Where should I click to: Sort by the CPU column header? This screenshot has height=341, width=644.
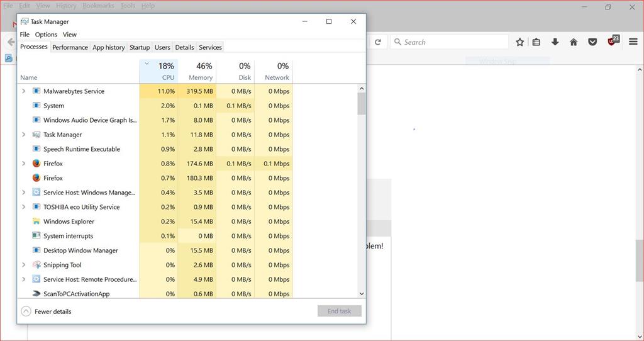[x=158, y=71]
